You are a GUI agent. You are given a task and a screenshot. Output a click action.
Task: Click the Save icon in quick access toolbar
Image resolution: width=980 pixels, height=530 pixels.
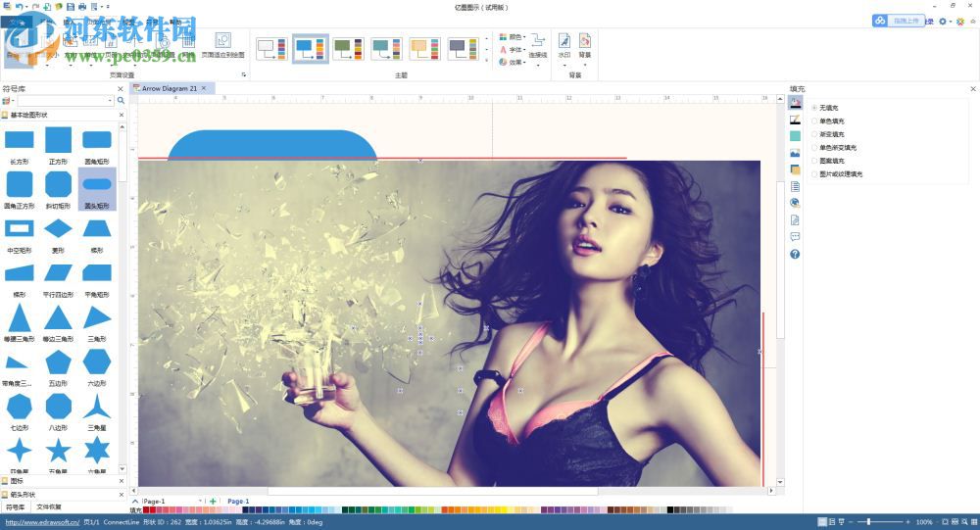[70, 6]
